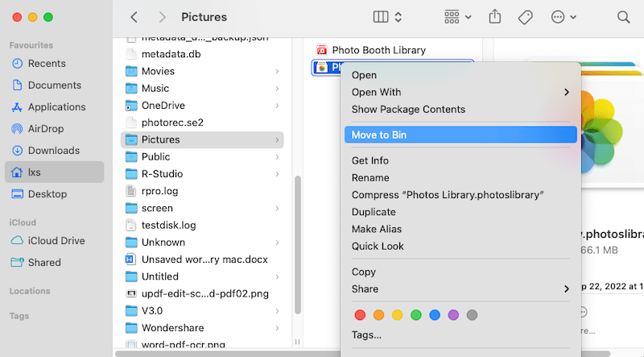644x357 pixels.
Task: Click the Finder back arrow
Action: pyautogui.click(x=134, y=17)
